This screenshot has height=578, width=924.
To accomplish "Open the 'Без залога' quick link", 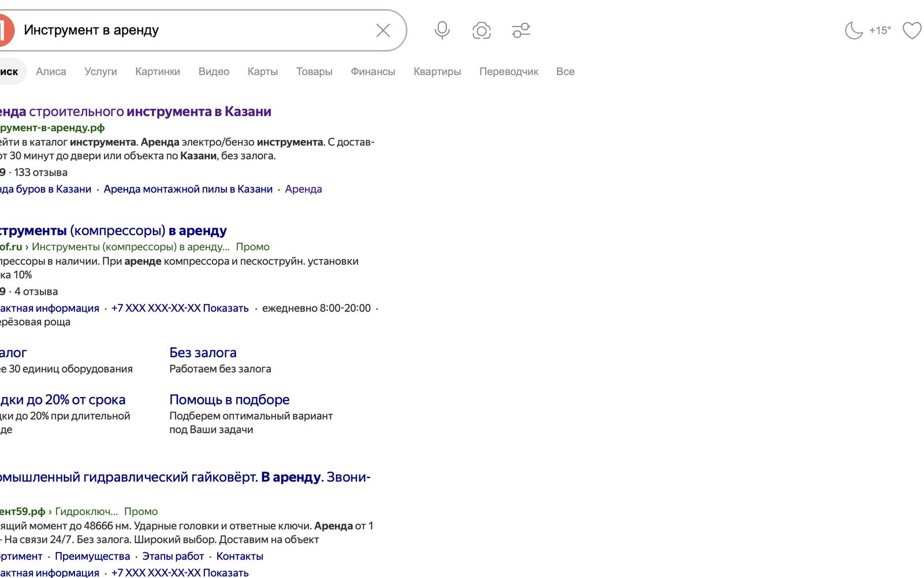I will 203,353.
